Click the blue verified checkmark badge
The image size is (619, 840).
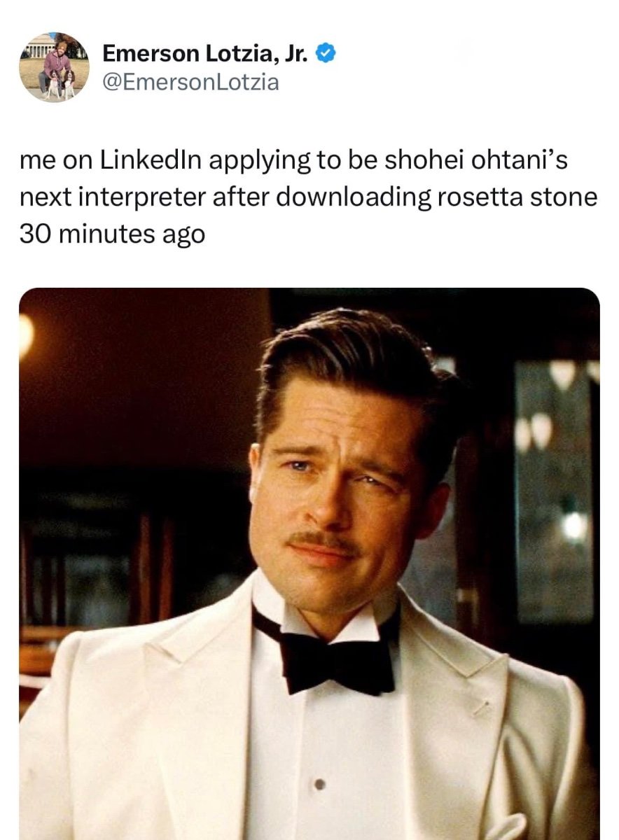click(326, 52)
